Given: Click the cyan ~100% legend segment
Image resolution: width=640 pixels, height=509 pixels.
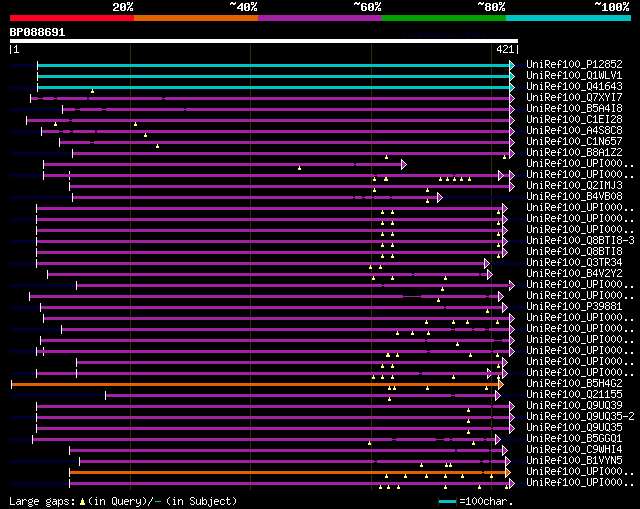Looking at the screenshot, I should coord(569,18).
